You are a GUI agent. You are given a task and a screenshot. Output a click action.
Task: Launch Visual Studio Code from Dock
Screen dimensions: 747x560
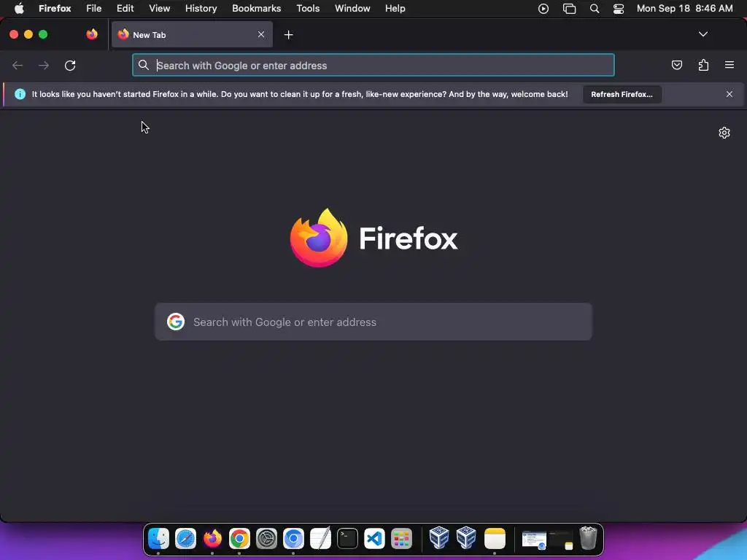[x=374, y=539]
